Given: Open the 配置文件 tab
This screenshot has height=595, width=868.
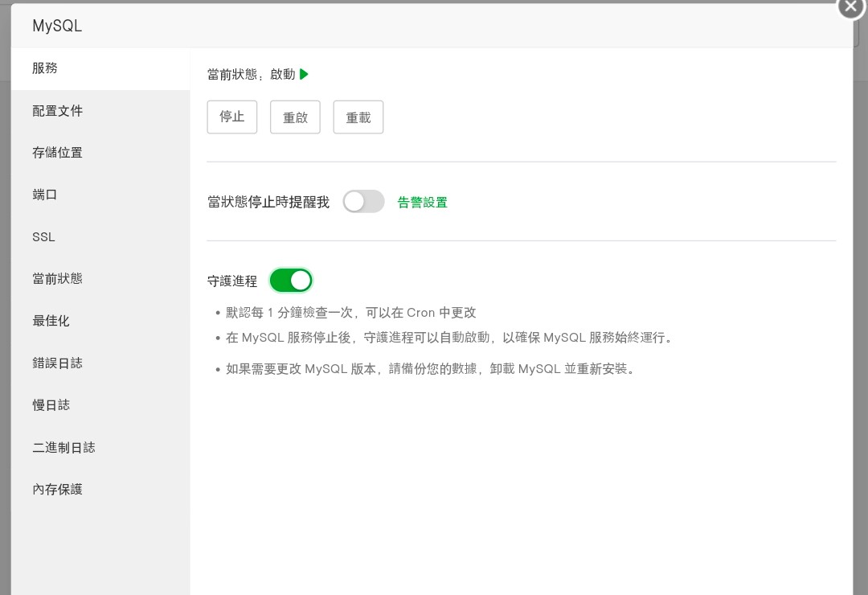Looking at the screenshot, I should click(100, 111).
